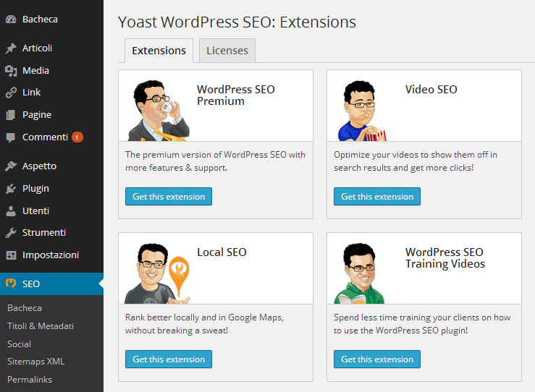This screenshot has height=392, width=535.
Task: Click the 'Rank better locally' description text
Action: click(204, 324)
